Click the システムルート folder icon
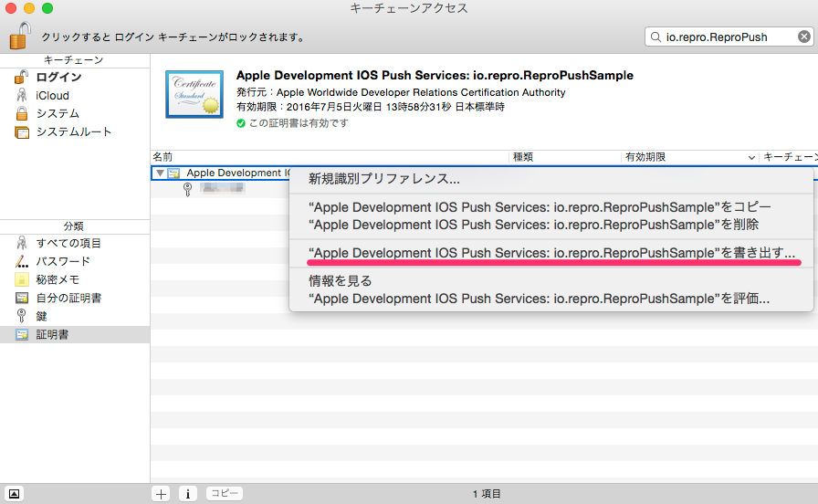The image size is (818, 504). click(22, 132)
